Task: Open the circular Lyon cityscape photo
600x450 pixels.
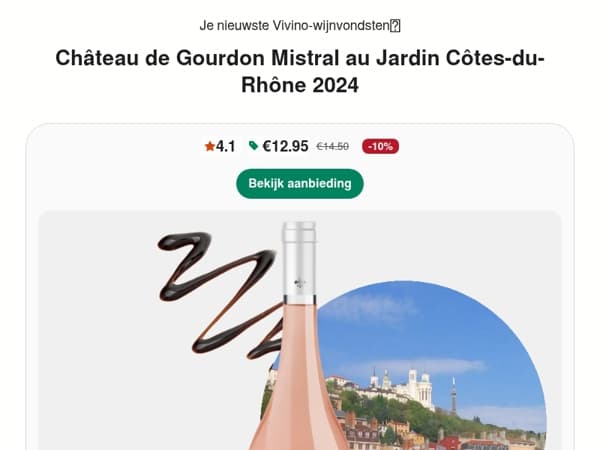Action: coord(404,365)
